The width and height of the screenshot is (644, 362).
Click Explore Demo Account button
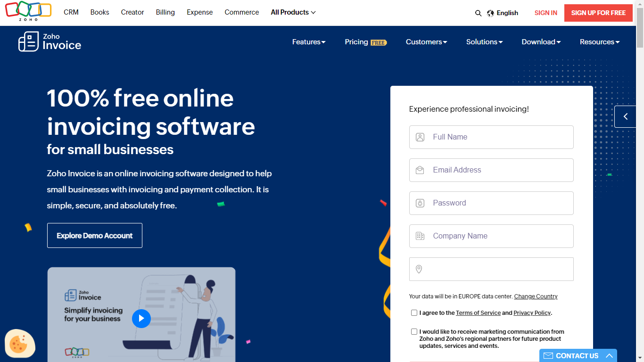(95, 236)
